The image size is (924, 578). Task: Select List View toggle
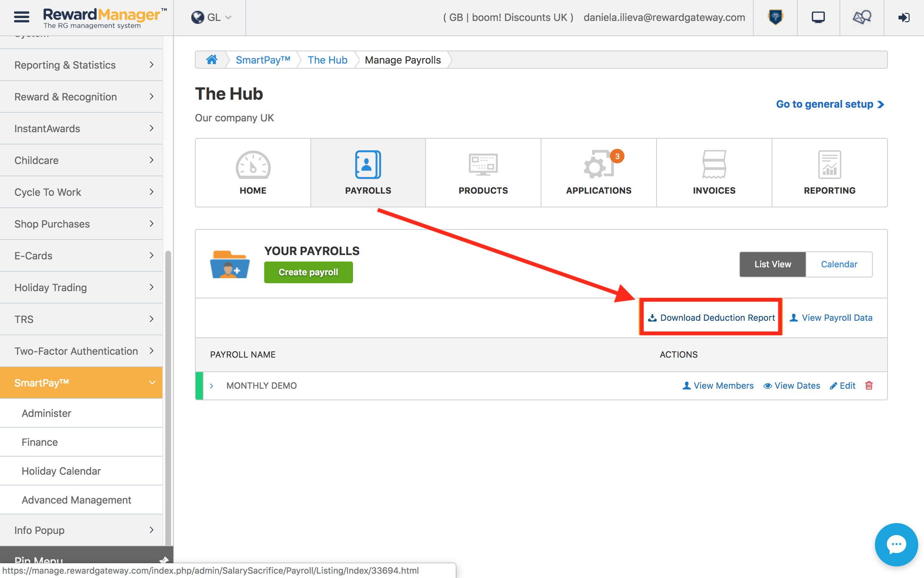(x=772, y=264)
